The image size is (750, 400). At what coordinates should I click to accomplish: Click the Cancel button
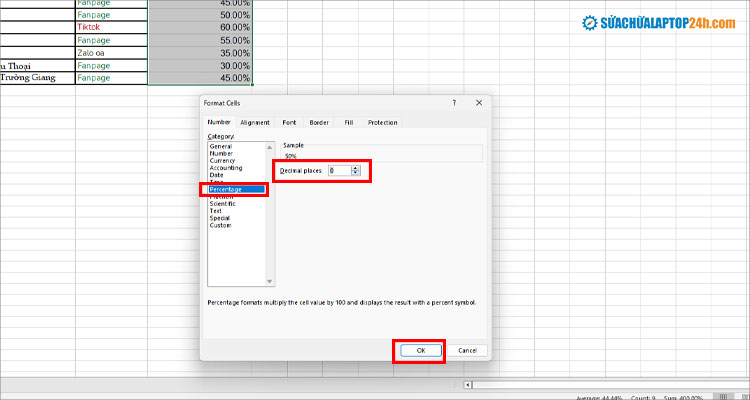(467, 351)
